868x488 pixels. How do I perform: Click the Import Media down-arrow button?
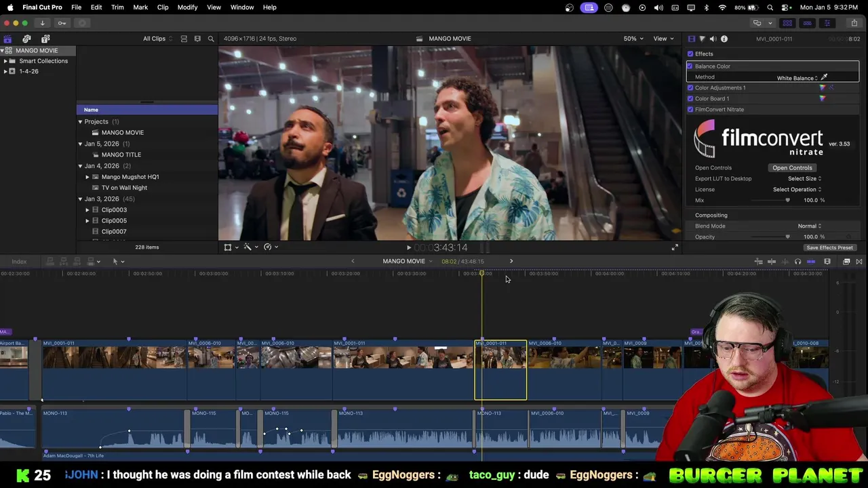pos(42,23)
